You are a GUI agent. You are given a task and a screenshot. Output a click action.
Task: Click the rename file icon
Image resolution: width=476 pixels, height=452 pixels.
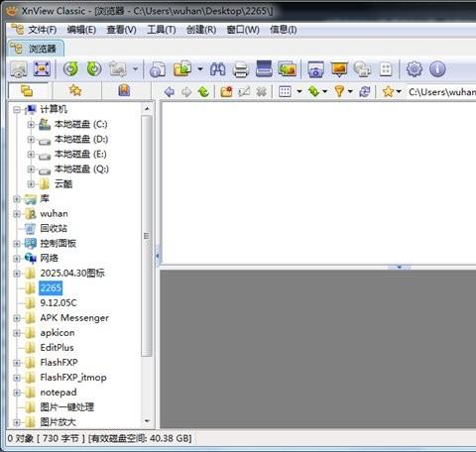click(244, 91)
